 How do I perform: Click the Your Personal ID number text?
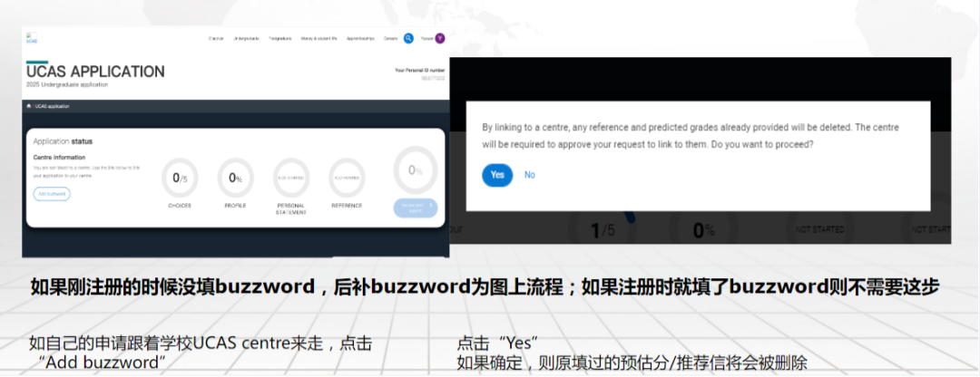coord(420,71)
